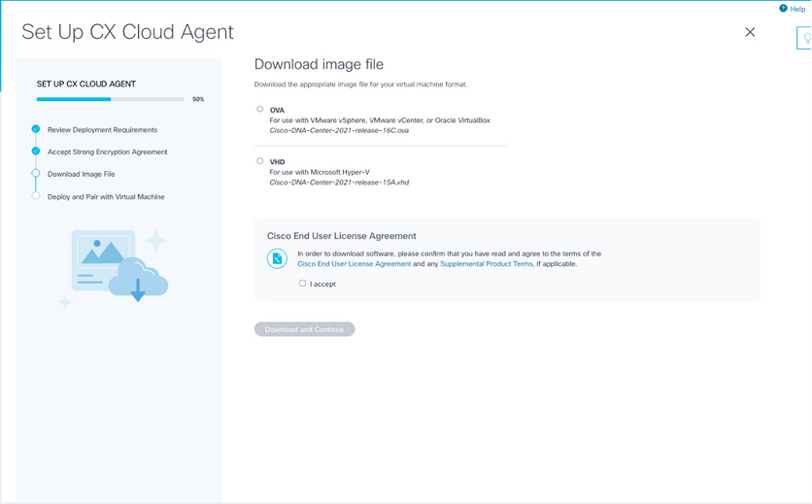Open the lightbulb tips icon

[806, 38]
